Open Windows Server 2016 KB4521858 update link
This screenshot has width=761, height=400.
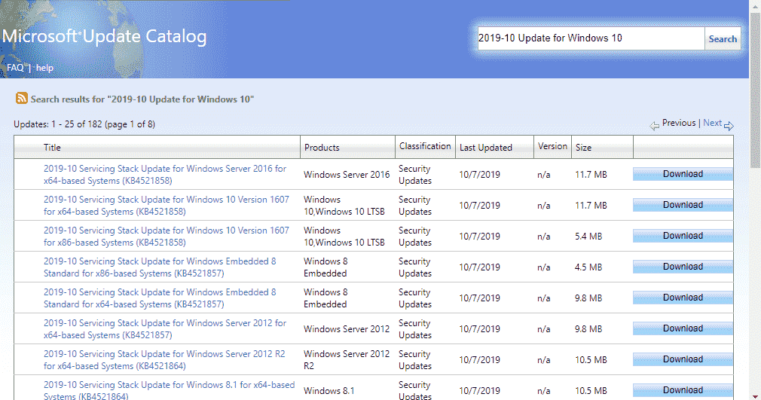(x=165, y=174)
